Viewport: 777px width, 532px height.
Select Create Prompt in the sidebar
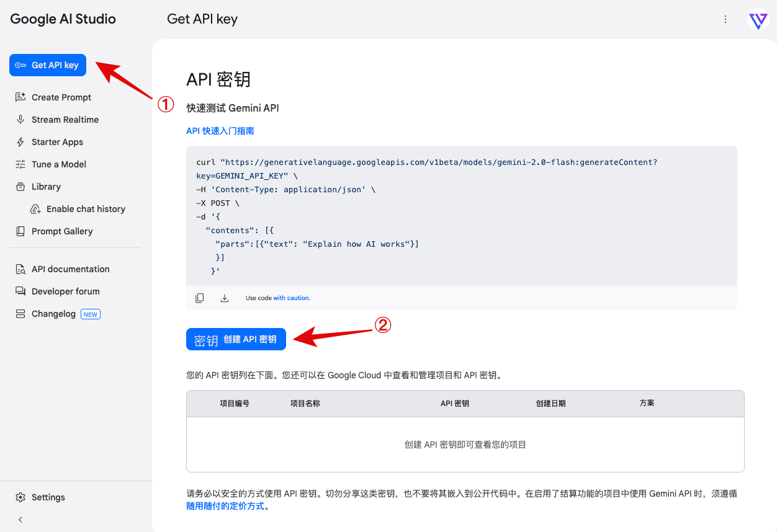click(53, 97)
